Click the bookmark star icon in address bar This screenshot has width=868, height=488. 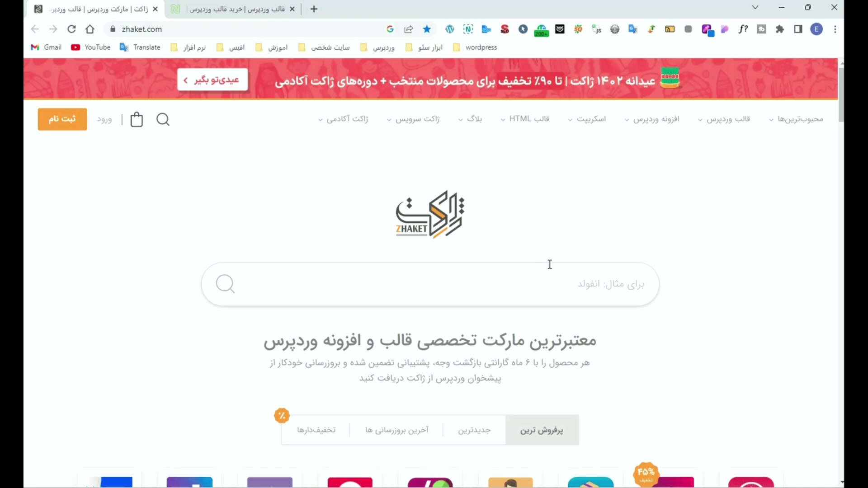427,29
